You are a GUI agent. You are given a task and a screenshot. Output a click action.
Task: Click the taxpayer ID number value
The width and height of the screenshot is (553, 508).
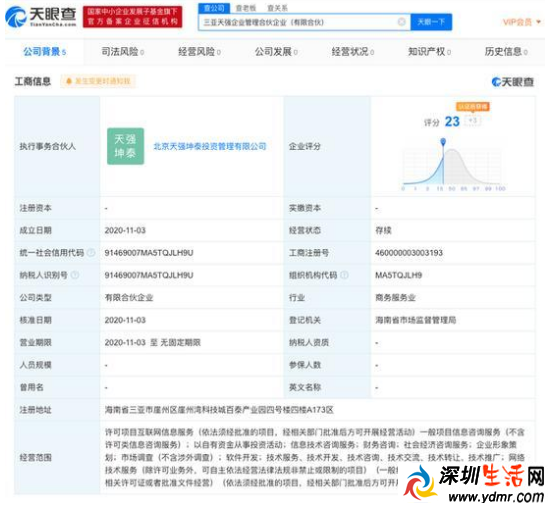[149, 275]
